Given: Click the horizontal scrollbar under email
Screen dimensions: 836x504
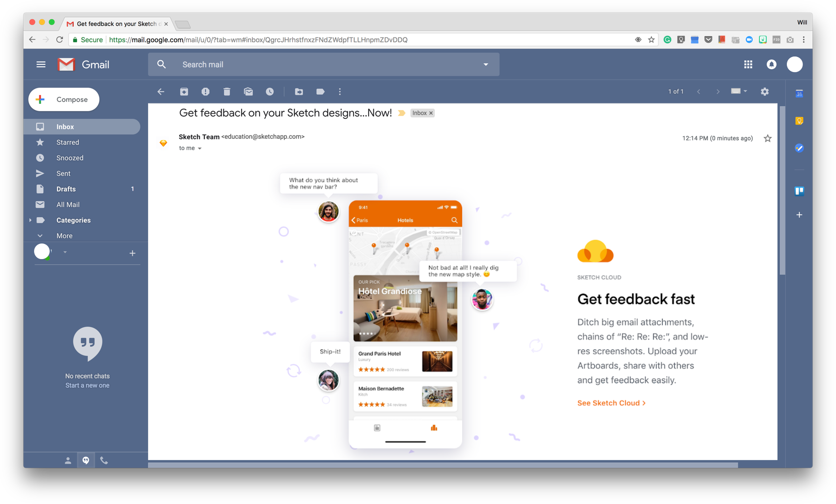Looking at the screenshot, I should coord(443,465).
